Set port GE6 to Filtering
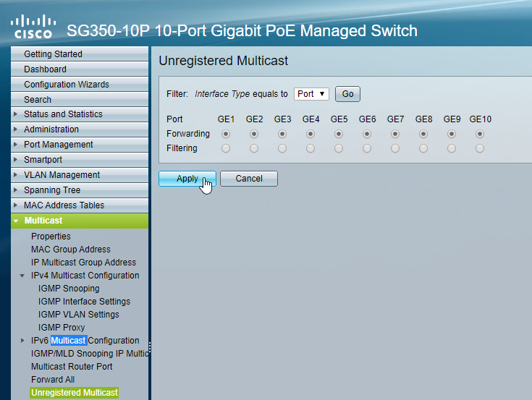The width and height of the screenshot is (532, 400). 367,148
